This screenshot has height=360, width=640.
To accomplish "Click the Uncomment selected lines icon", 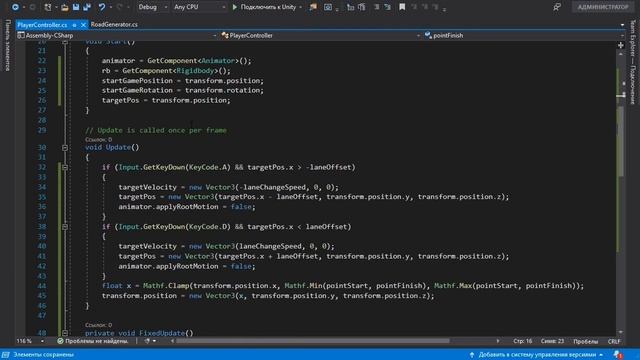I will tap(362, 7).
